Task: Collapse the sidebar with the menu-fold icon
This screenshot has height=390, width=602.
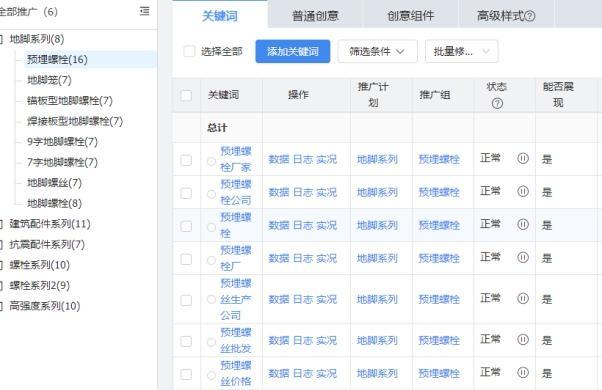Action: 145,11
